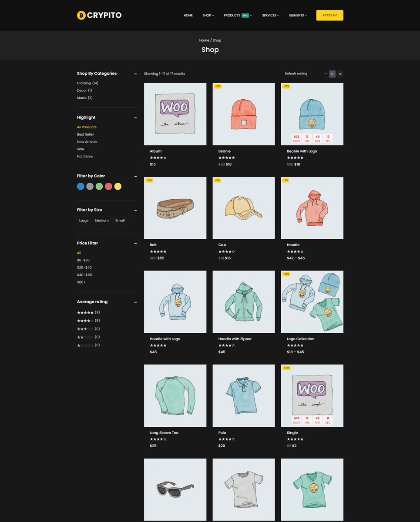Click the yellow Account button
The height and width of the screenshot is (522, 420).
(x=329, y=15)
